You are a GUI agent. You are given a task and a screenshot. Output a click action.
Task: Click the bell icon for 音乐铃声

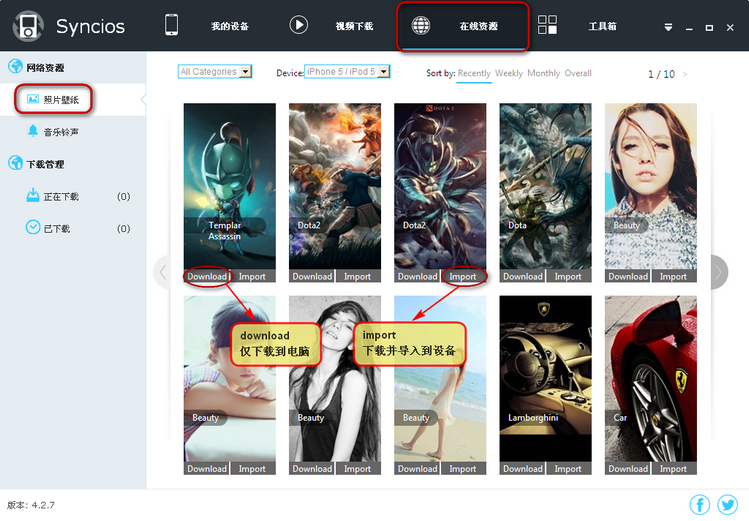32,131
